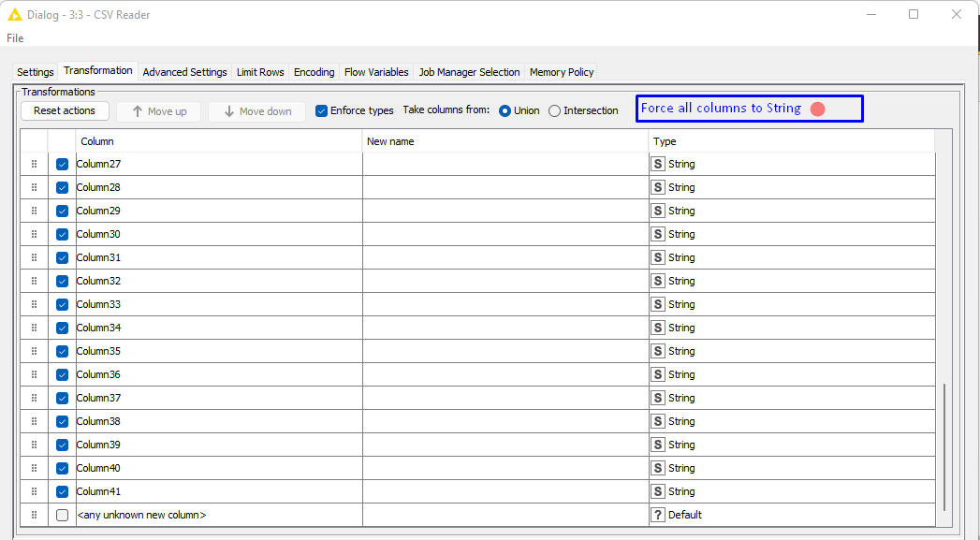
Task: Uncheck the Column32 checkbox
Action: [62, 281]
